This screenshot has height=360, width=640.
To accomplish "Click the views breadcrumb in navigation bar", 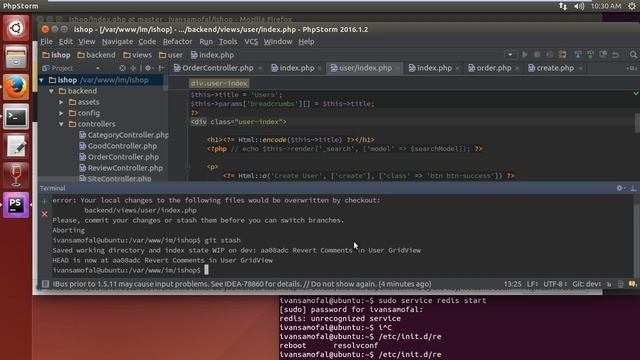I will (x=137, y=55).
